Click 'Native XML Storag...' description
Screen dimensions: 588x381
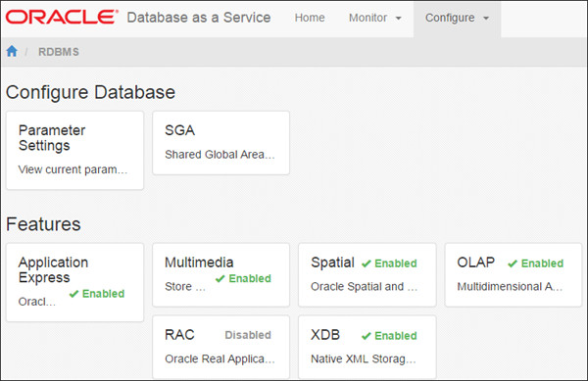coord(364,359)
